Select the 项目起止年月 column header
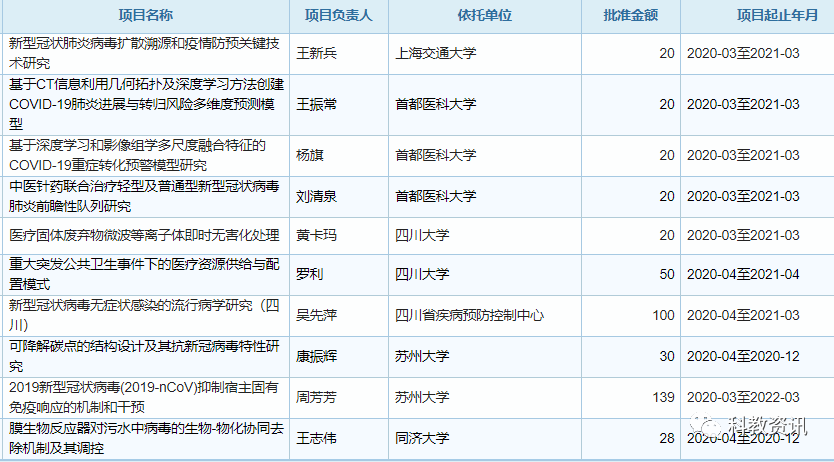The height and width of the screenshot is (462, 834). [x=755, y=16]
